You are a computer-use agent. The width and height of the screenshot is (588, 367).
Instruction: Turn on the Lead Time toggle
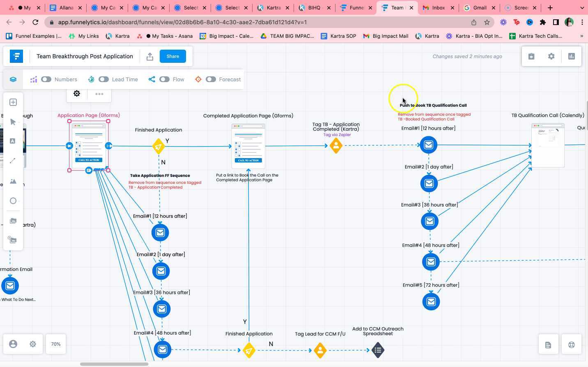coord(103,79)
